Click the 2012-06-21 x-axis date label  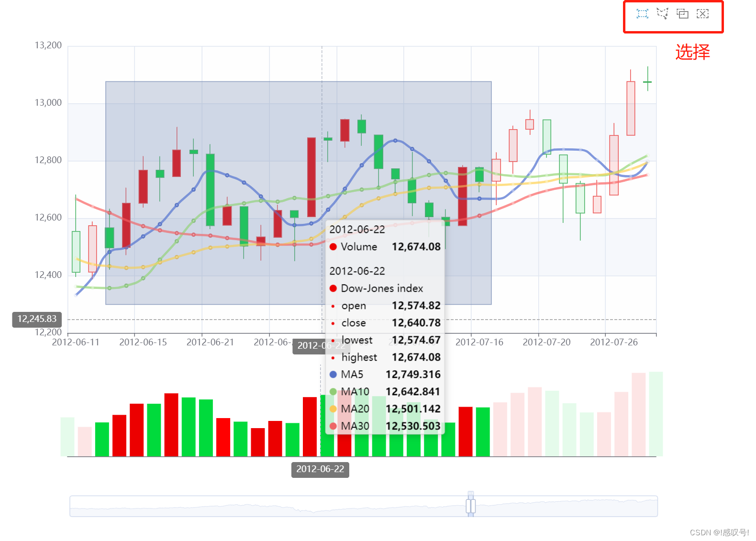[210, 342]
